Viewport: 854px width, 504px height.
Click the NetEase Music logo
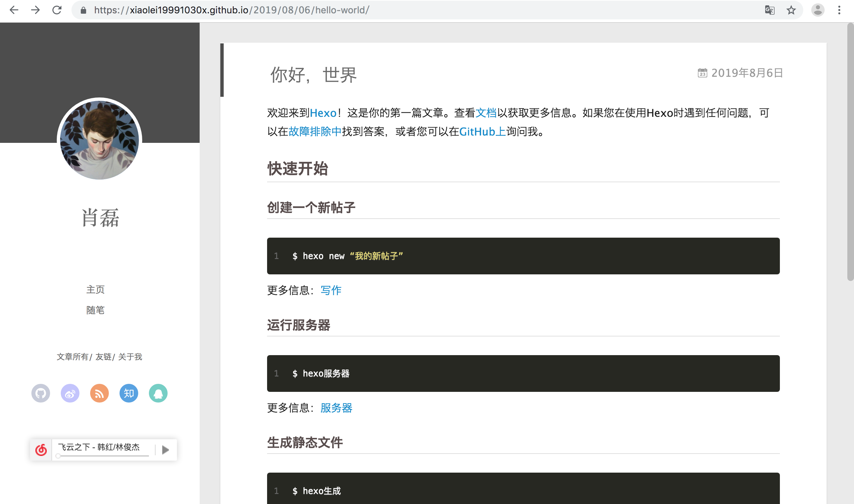pos(41,450)
